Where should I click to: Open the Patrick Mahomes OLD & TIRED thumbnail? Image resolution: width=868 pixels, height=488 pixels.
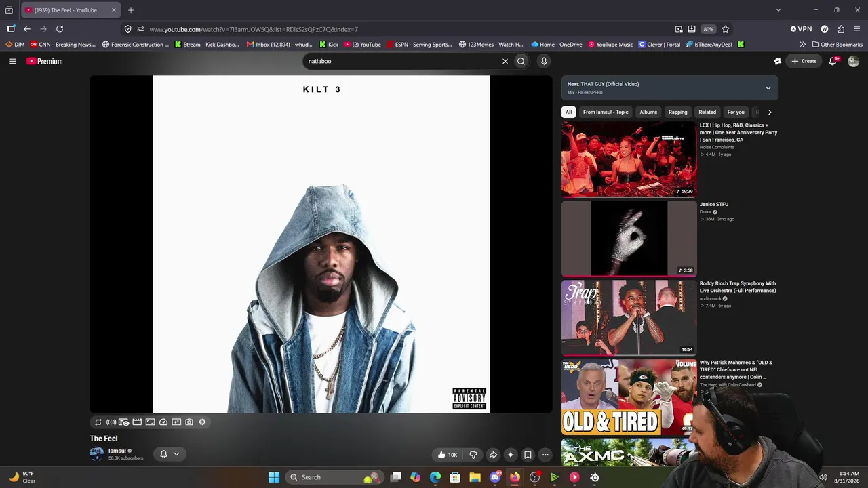(629, 397)
